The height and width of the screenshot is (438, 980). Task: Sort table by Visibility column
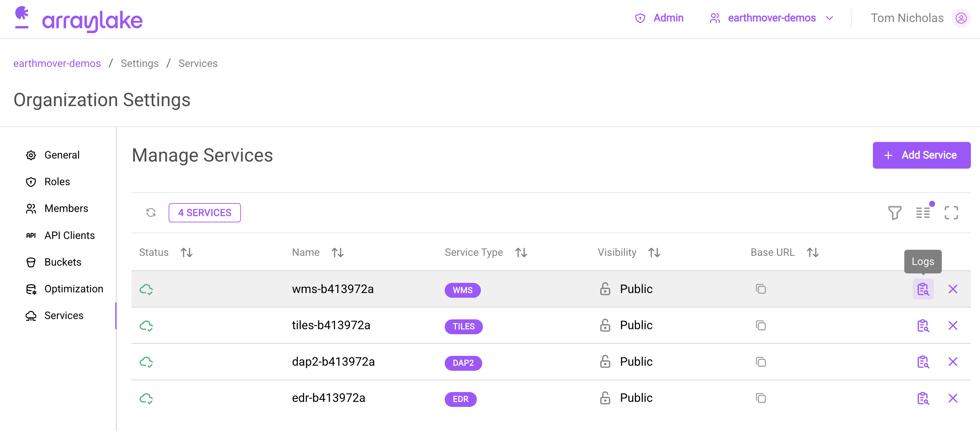pyautogui.click(x=654, y=252)
